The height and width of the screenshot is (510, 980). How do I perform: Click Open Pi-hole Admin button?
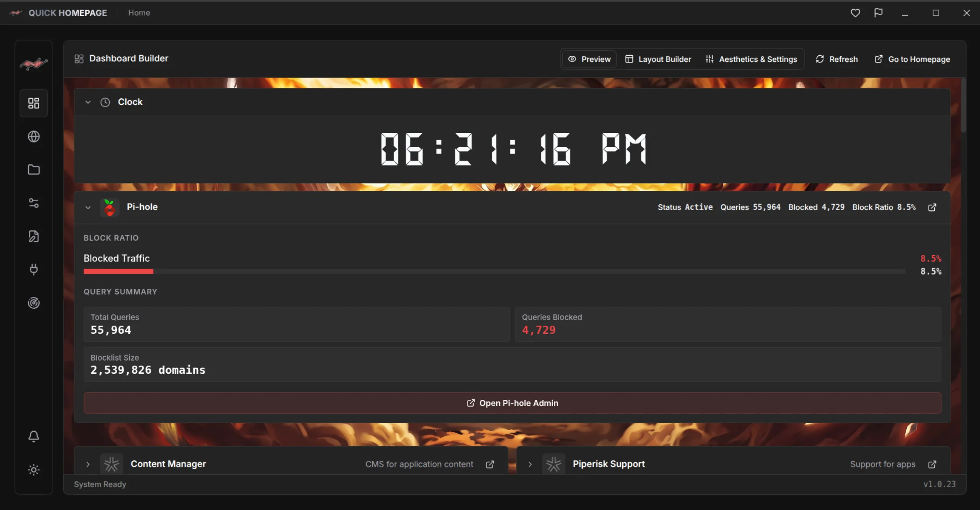pos(512,403)
